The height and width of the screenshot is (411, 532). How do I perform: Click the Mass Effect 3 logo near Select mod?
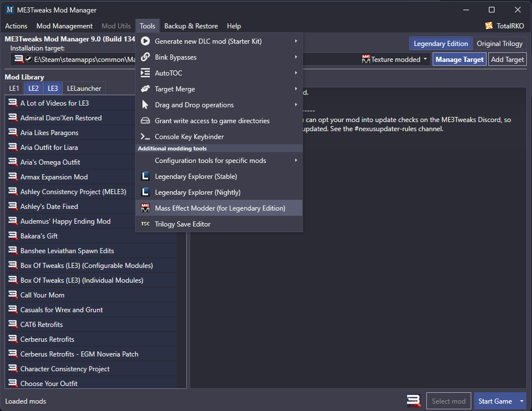(x=413, y=401)
